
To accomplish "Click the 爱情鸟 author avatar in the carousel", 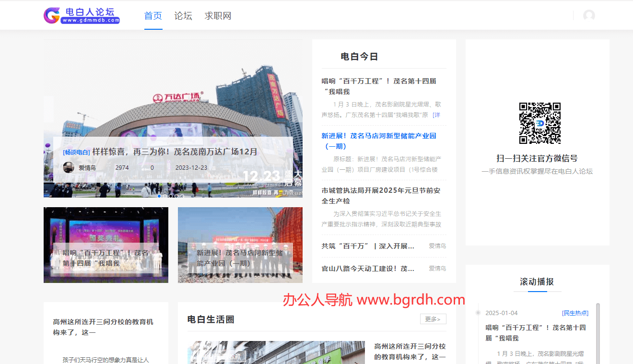I will tap(69, 167).
